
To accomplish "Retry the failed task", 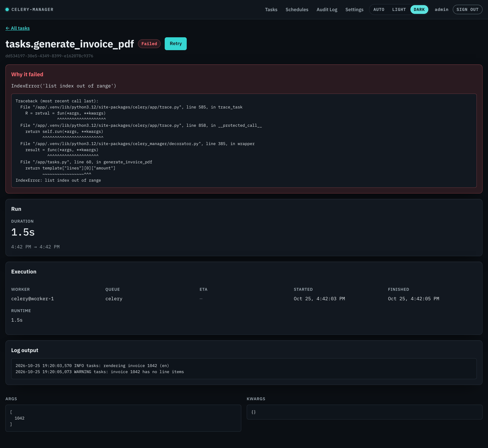I will [176, 44].
